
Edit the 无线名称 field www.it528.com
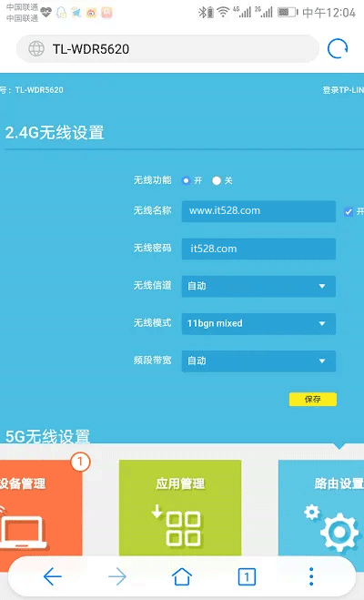tap(258, 211)
